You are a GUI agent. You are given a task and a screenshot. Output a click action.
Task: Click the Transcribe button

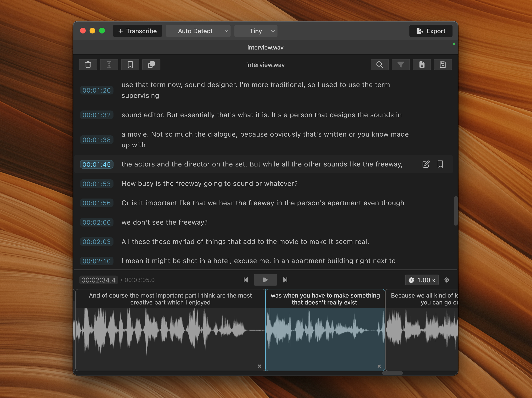pos(137,31)
